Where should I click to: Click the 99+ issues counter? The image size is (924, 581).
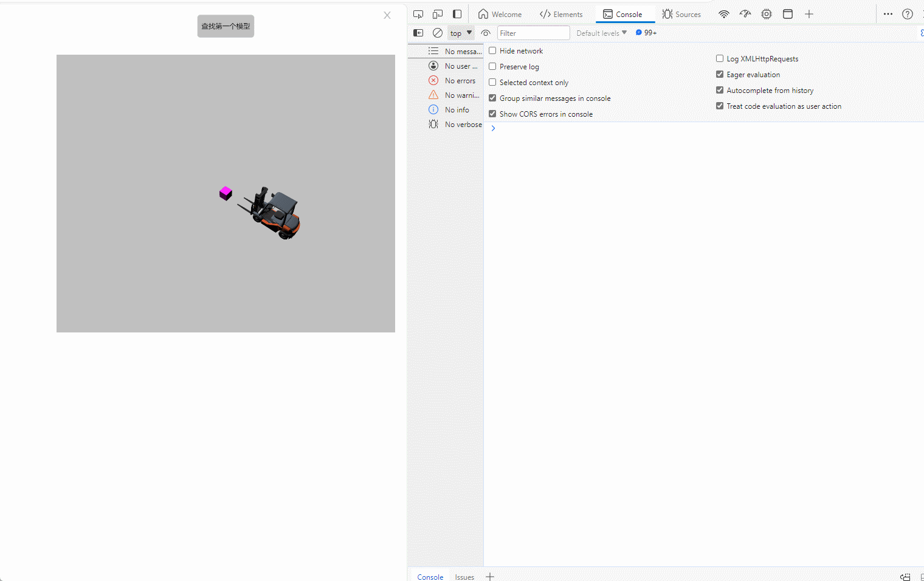[x=646, y=33]
